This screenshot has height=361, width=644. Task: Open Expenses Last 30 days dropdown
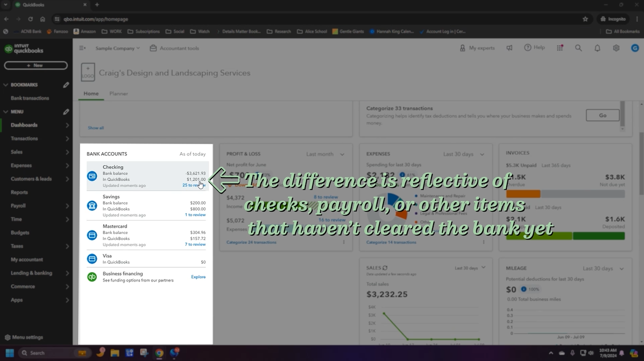(464, 154)
